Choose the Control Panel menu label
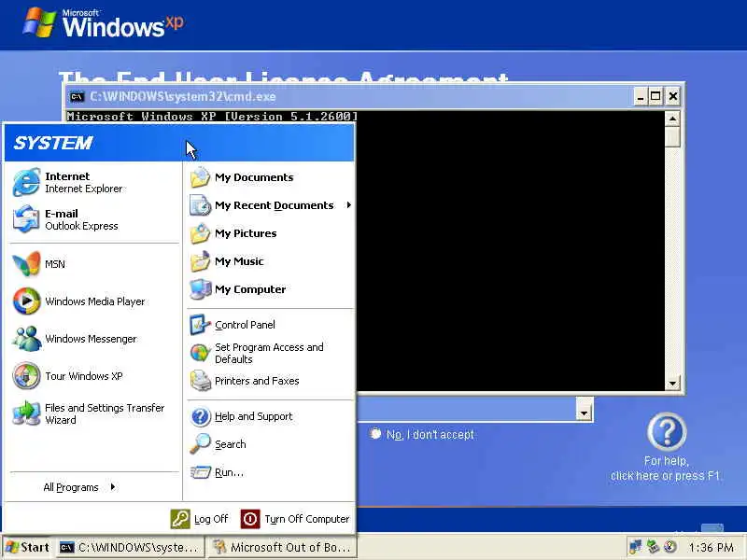The image size is (747, 560). (x=245, y=325)
